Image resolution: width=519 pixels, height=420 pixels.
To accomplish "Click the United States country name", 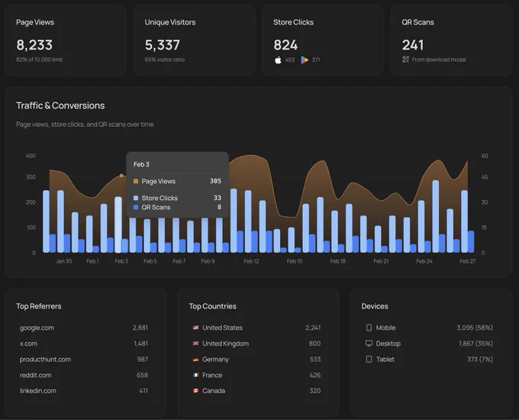I will (x=222, y=328).
